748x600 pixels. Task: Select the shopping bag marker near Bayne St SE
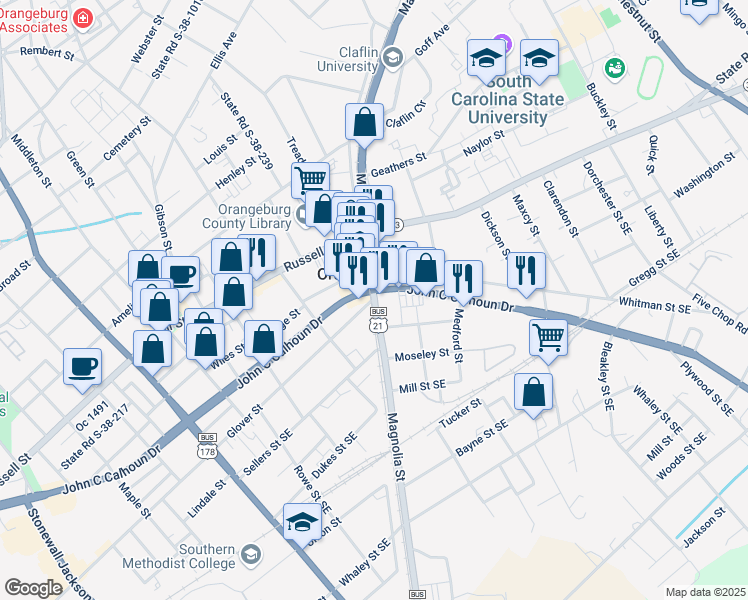coord(533,393)
